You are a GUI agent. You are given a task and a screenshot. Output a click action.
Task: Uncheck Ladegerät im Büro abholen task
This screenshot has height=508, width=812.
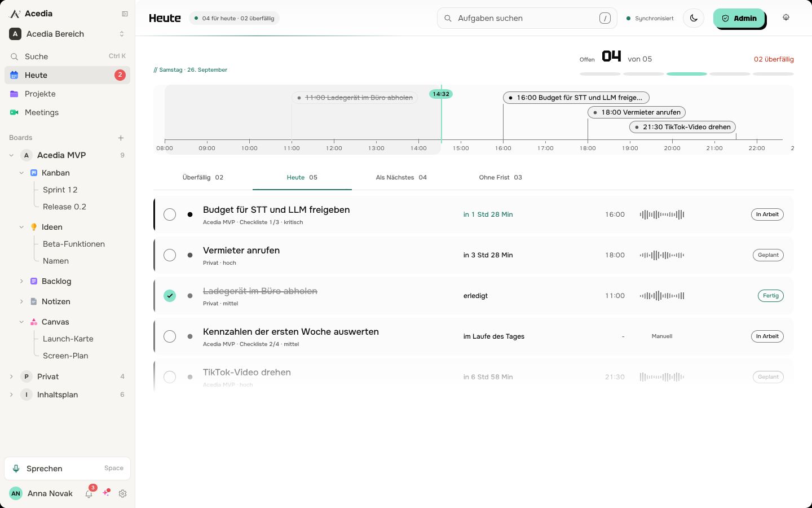[x=170, y=296]
